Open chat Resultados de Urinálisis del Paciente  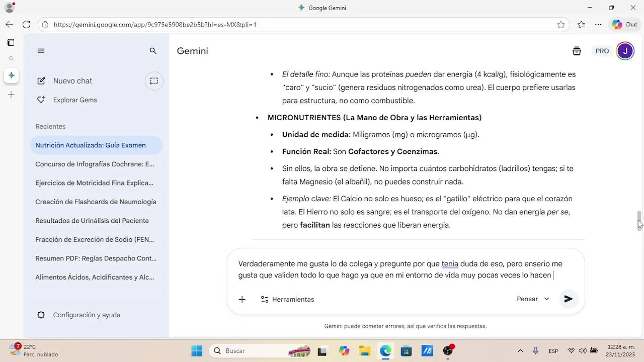(96, 221)
